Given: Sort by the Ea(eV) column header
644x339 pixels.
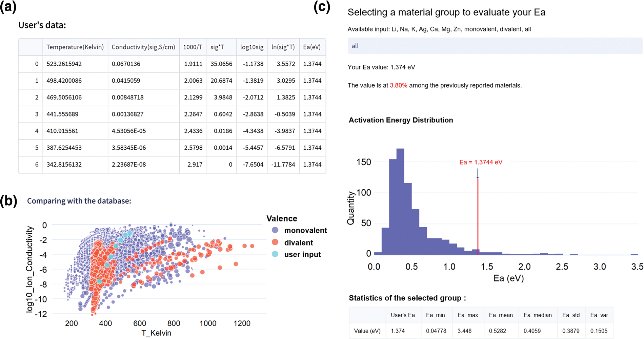Looking at the screenshot, I should (x=312, y=47).
